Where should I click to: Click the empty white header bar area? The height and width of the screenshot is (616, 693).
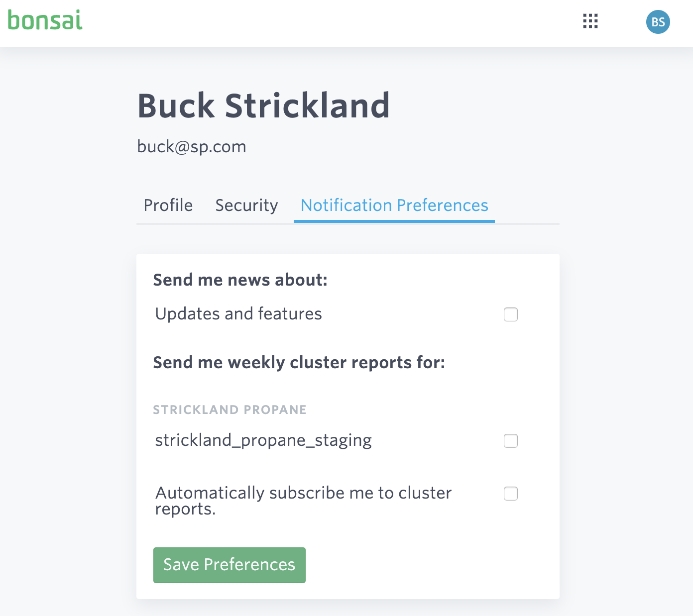coord(339,23)
